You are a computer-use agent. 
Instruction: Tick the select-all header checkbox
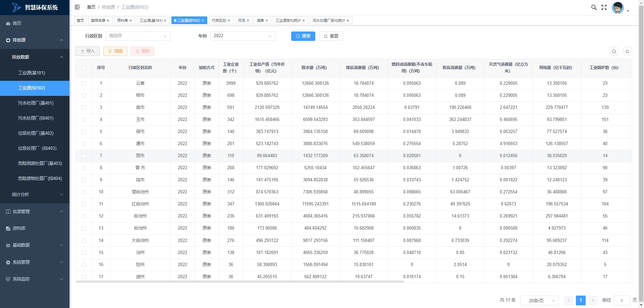click(x=84, y=68)
